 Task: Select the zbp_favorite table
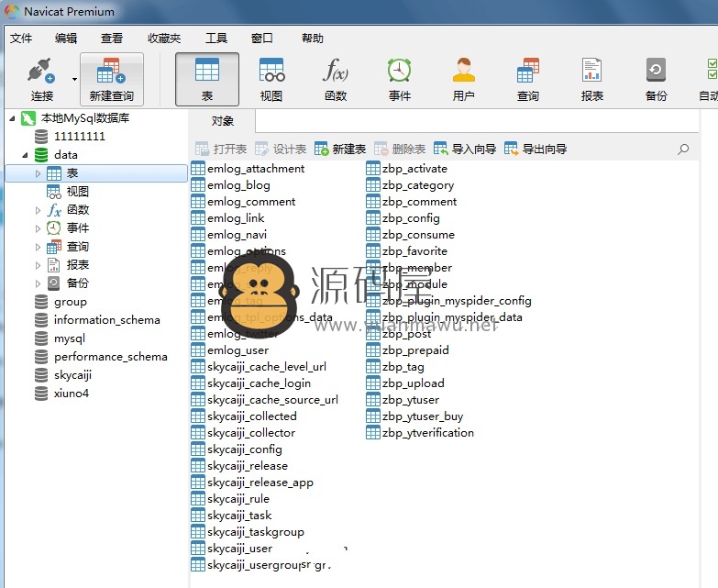coord(407,251)
